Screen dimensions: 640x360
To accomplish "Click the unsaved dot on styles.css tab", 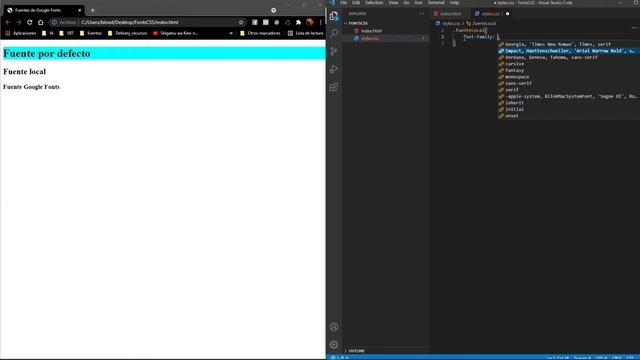I will 507,14.
